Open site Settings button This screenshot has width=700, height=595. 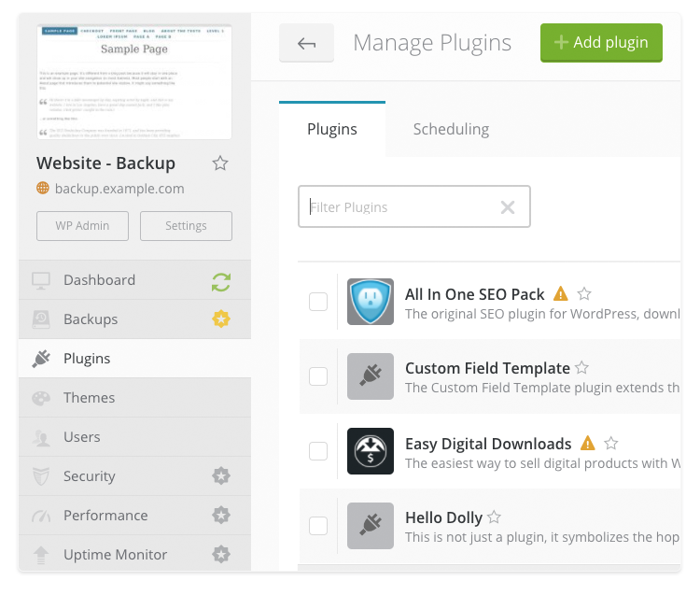pyautogui.click(x=186, y=226)
